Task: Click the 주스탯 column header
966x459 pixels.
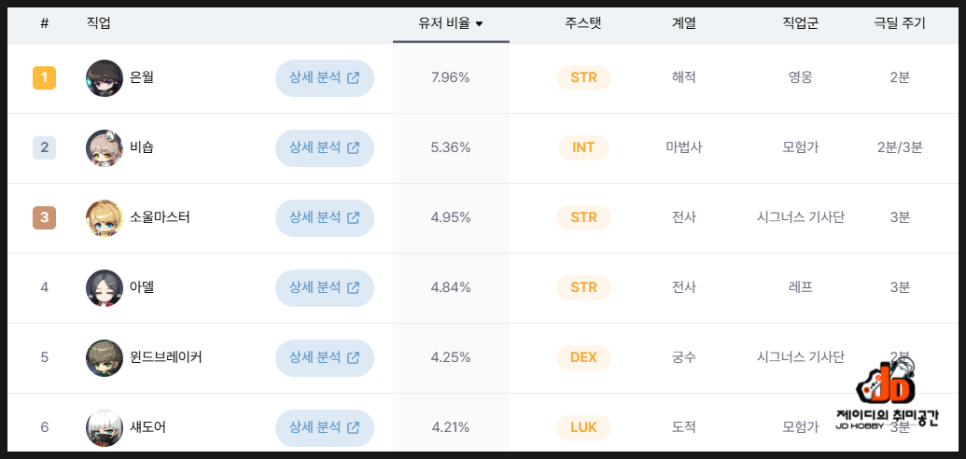Action: [583, 24]
